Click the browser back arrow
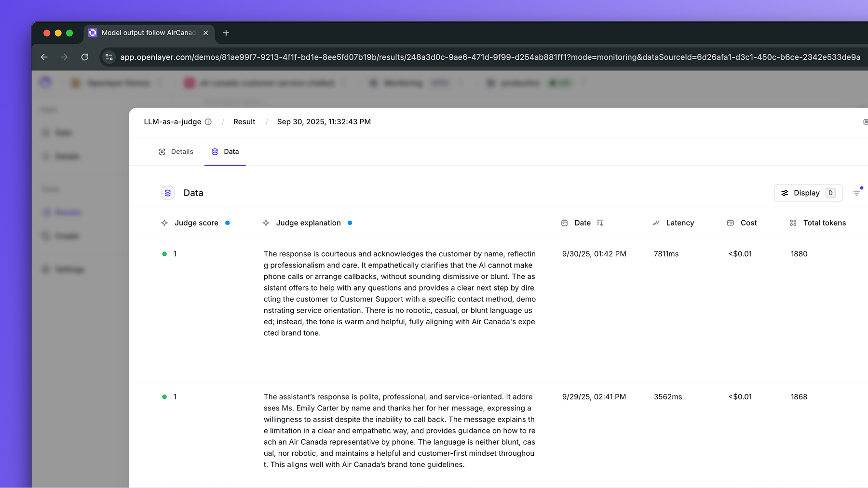 [x=44, y=57]
